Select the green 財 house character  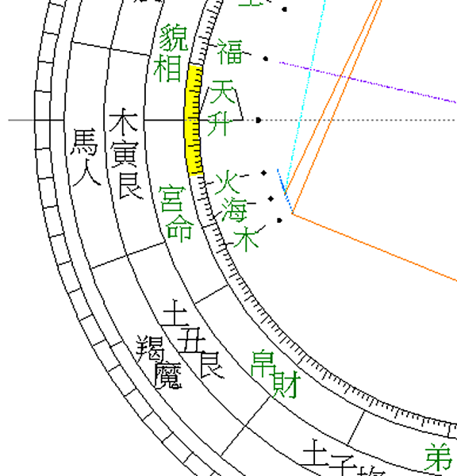(x=286, y=386)
